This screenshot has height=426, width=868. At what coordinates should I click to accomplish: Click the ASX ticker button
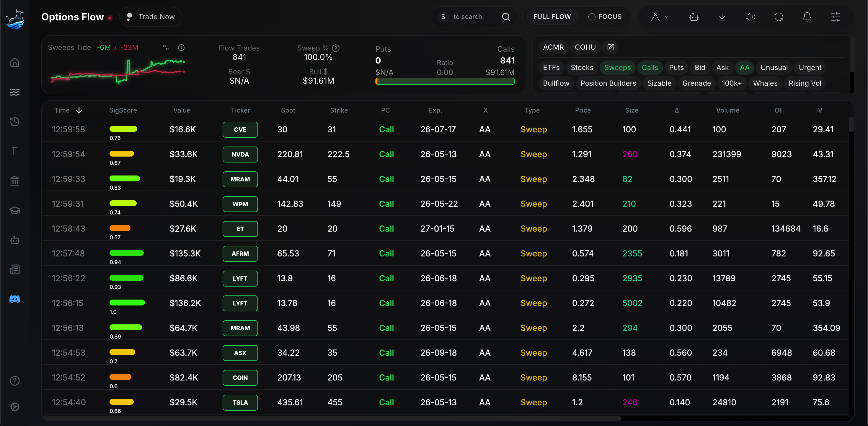(240, 353)
